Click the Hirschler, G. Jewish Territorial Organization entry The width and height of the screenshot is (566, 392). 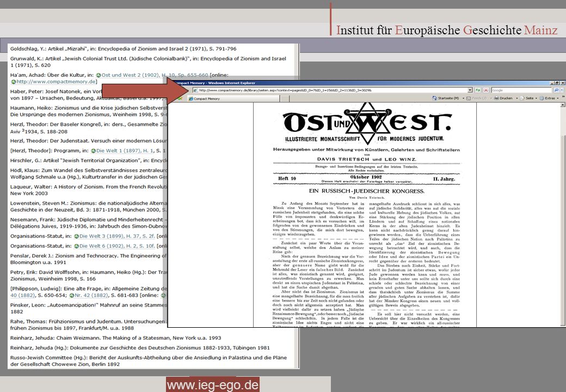tap(88, 160)
